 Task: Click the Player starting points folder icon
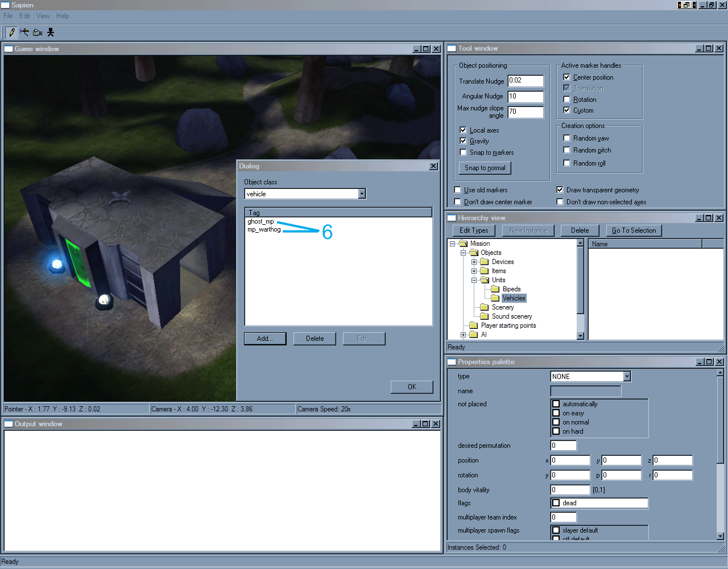pyautogui.click(x=474, y=325)
